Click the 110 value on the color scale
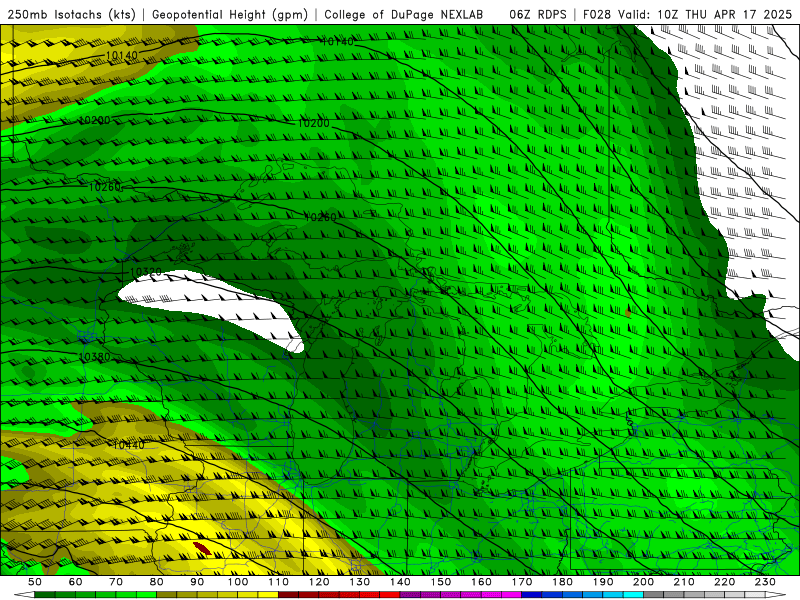 click(279, 582)
